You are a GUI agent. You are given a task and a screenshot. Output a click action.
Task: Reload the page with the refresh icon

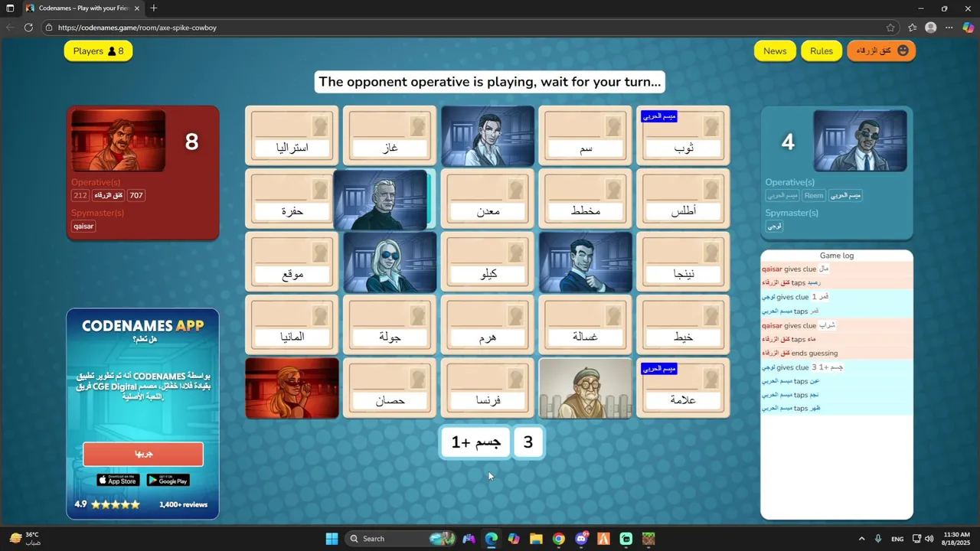click(28, 28)
